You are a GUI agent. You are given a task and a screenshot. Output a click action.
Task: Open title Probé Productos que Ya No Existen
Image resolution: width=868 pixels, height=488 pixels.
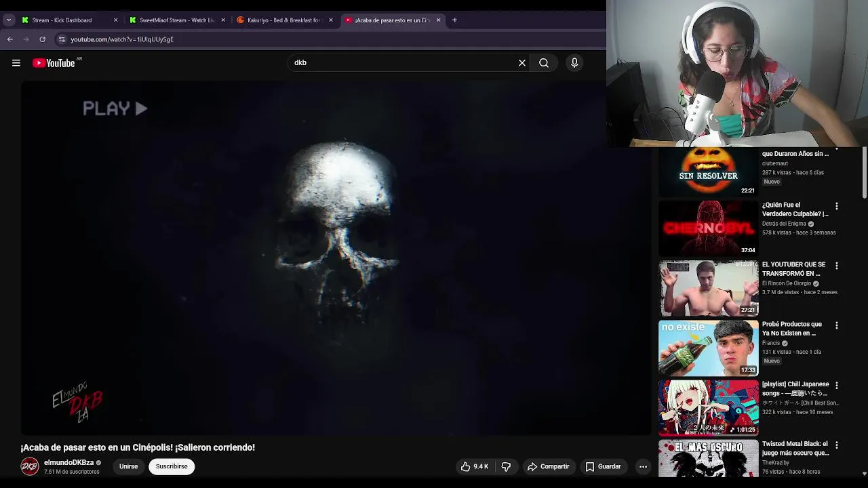791,329
